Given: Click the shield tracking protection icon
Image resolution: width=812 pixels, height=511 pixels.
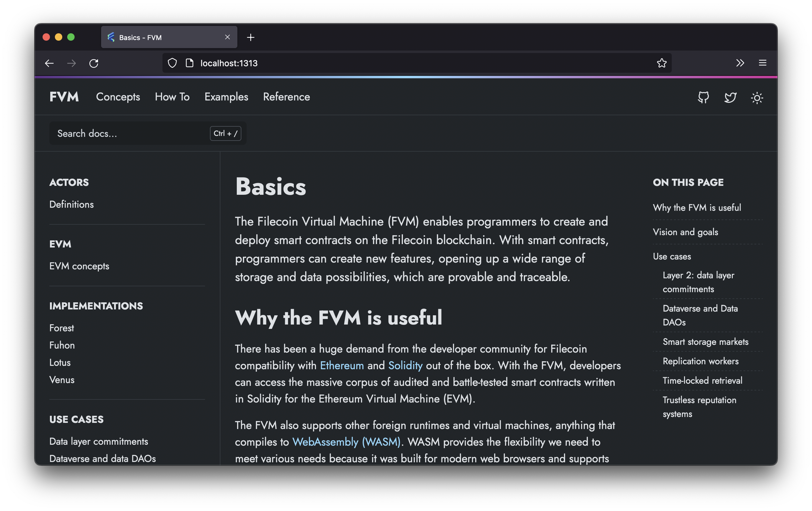Looking at the screenshot, I should (172, 63).
